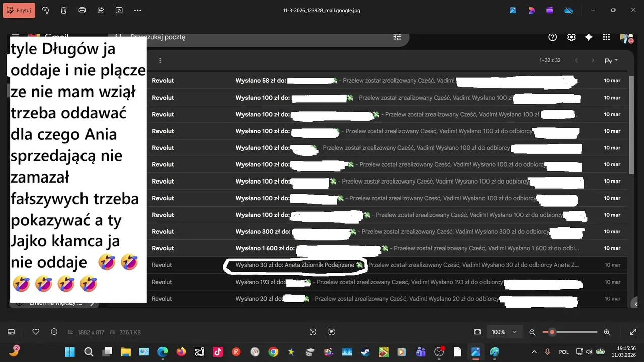Print the image via the printer icon
This screenshot has height=362, width=644.
click(x=82, y=10)
